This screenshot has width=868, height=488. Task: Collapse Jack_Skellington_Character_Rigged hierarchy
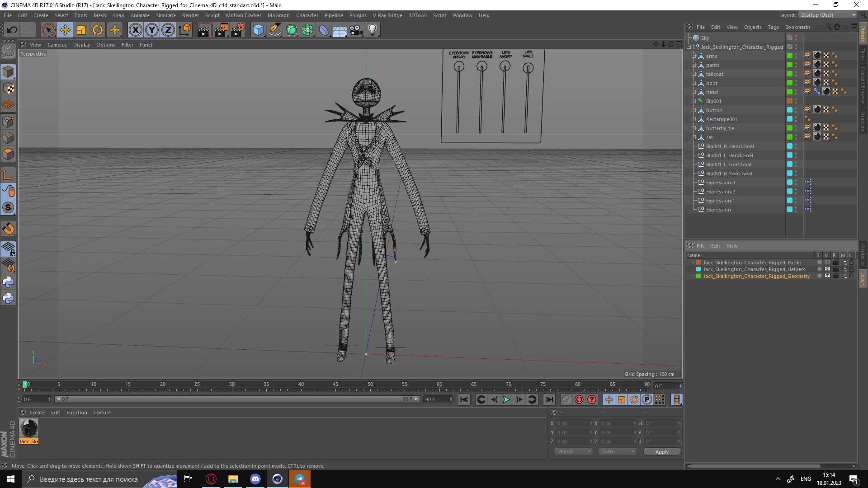coord(689,47)
